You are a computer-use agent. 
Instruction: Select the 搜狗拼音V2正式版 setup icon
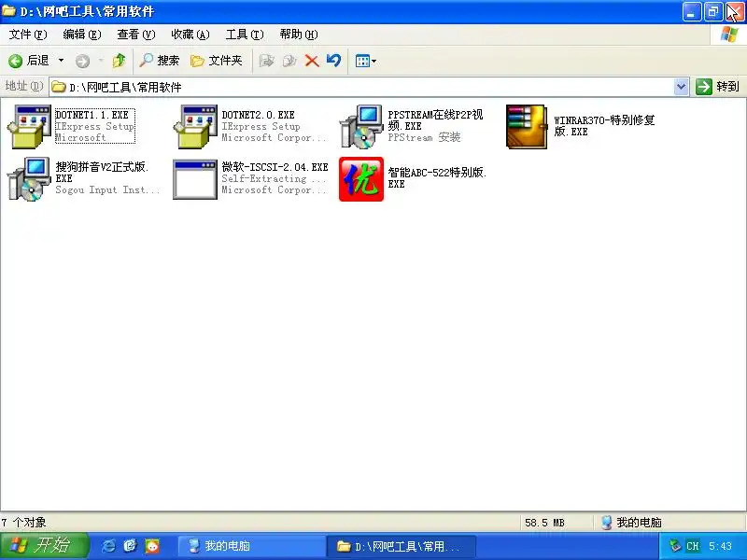click(x=29, y=179)
